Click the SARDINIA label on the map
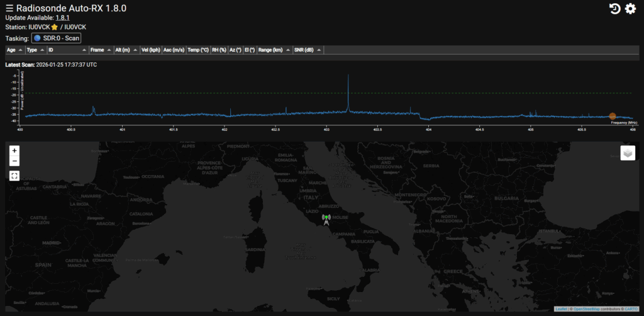Image resolution: width=644 pixels, height=316 pixels. (x=255, y=249)
